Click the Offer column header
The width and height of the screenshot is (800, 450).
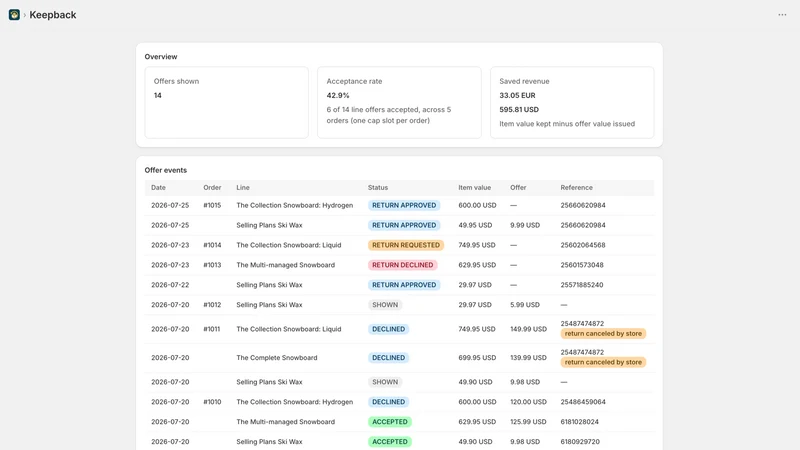tap(518, 188)
